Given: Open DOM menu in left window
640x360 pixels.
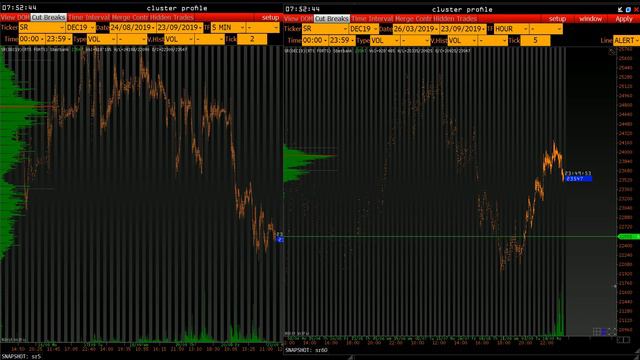Looking at the screenshot, I should [23, 17].
